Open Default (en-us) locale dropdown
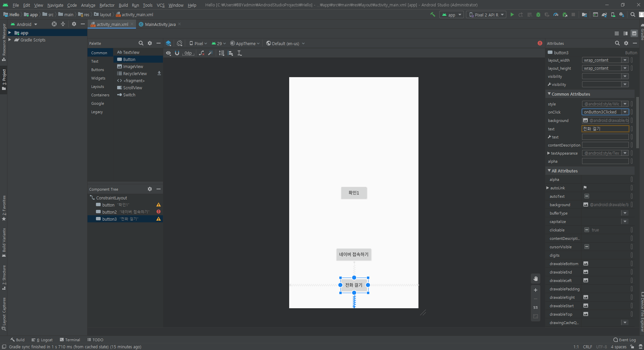This screenshot has height=350, width=644. coord(285,43)
